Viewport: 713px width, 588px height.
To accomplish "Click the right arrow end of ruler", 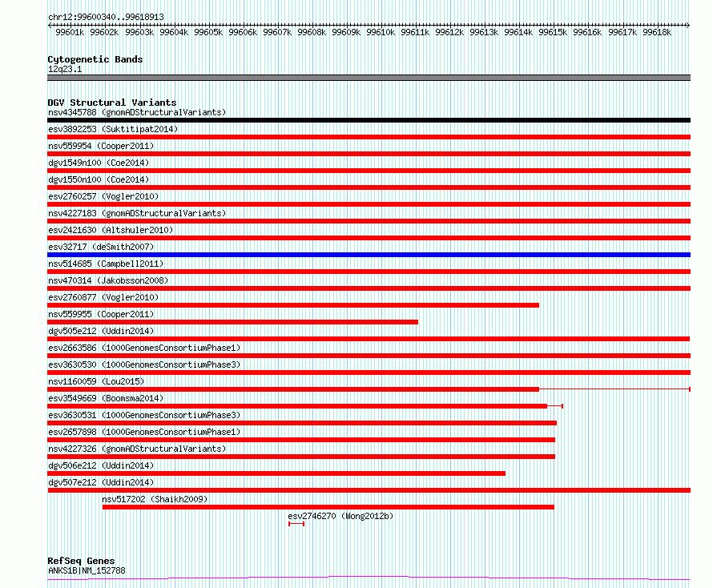I will pos(688,25).
